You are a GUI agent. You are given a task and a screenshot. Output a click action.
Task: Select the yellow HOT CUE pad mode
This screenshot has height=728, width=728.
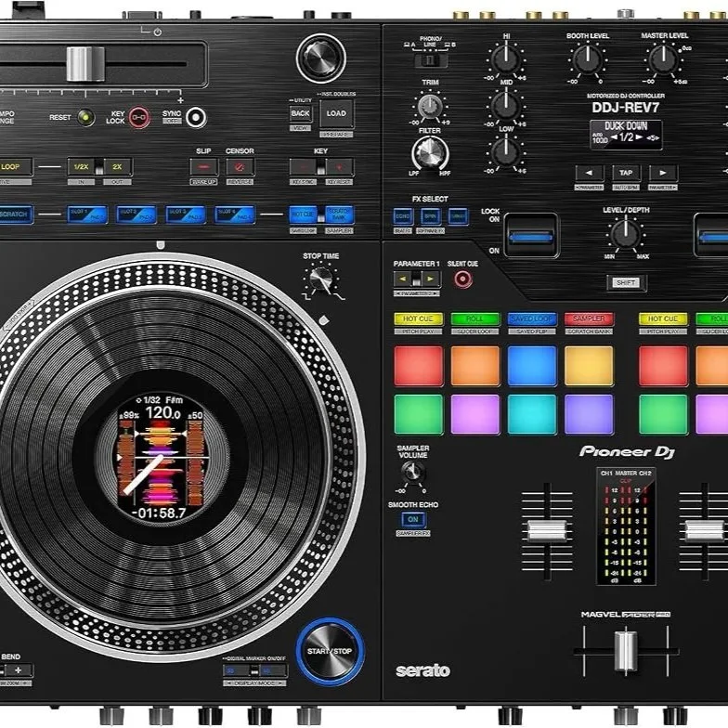pos(418,319)
